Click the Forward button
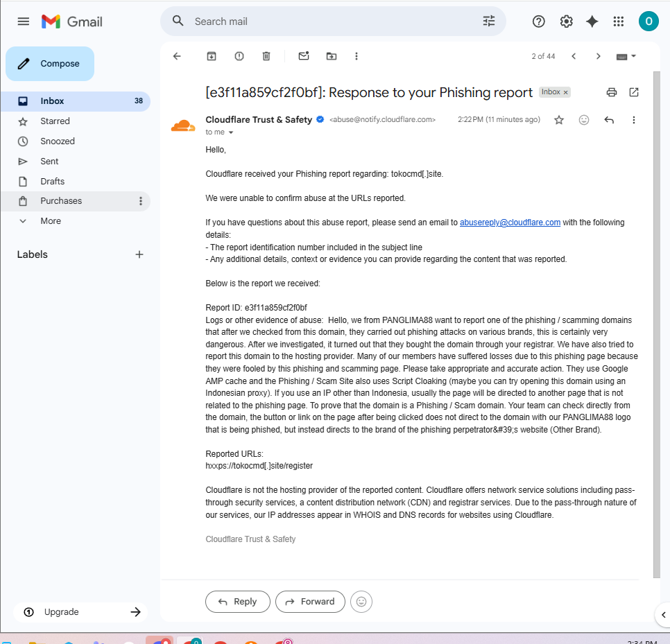670x644 pixels. tap(310, 602)
